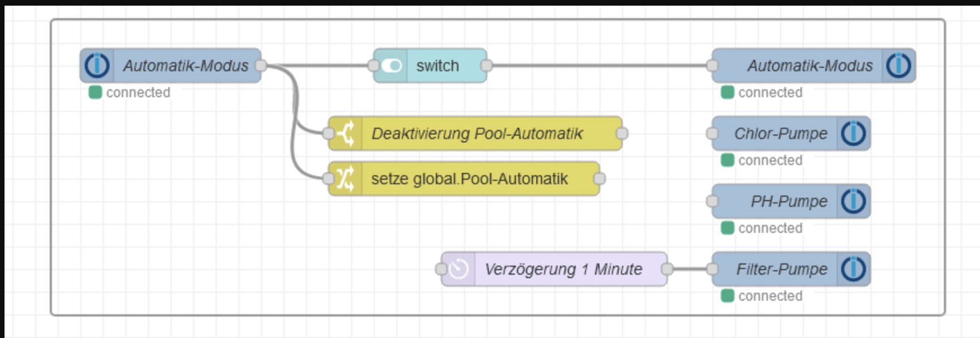Viewport: 980px width, 338px height.
Task: Click the PH-Pumpe node's ioBroker icon
Action: coord(853,201)
